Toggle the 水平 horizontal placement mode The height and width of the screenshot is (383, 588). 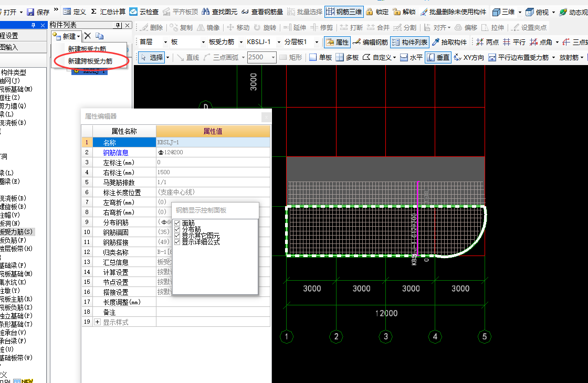pos(412,57)
